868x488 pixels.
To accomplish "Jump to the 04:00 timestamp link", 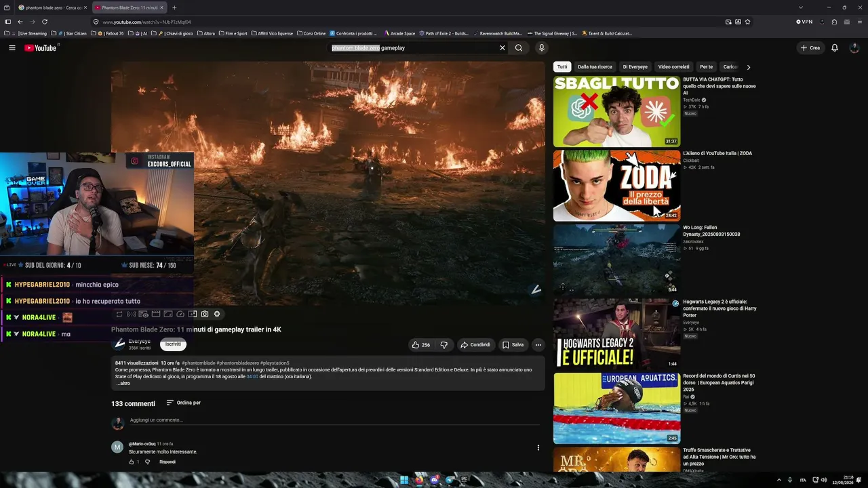I will [252, 377].
